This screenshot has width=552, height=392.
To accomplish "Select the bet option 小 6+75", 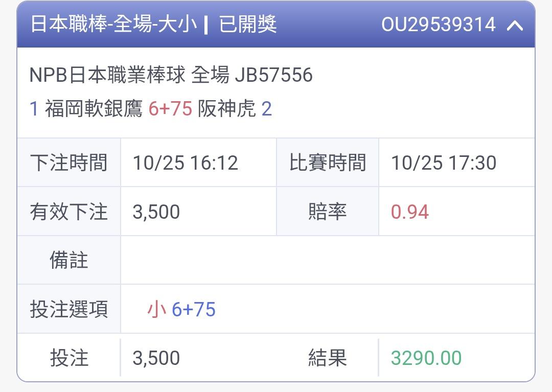I will point(181,309).
